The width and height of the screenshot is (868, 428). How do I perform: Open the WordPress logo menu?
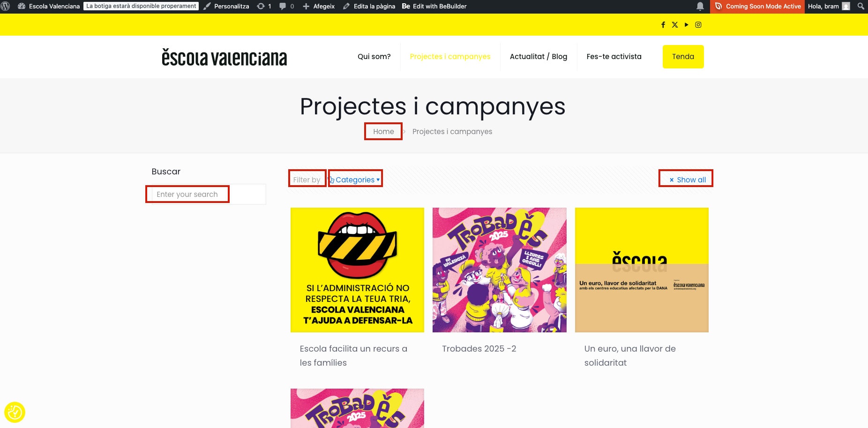pos(6,6)
